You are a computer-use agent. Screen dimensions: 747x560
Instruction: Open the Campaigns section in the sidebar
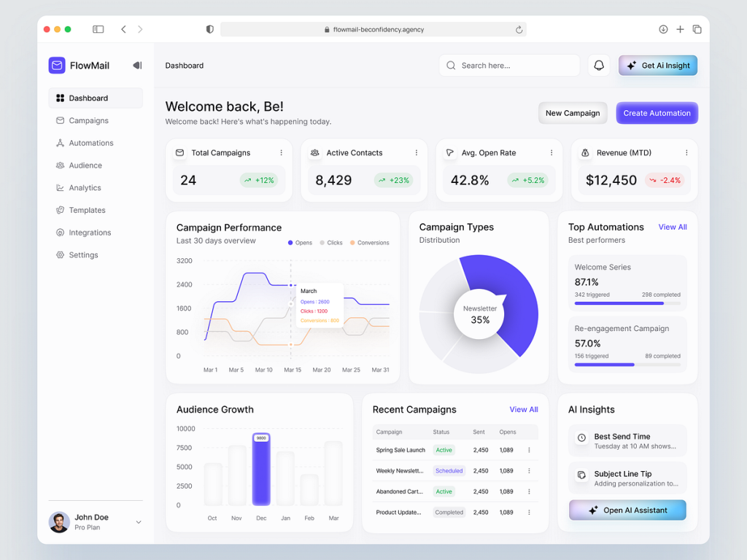(x=88, y=120)
